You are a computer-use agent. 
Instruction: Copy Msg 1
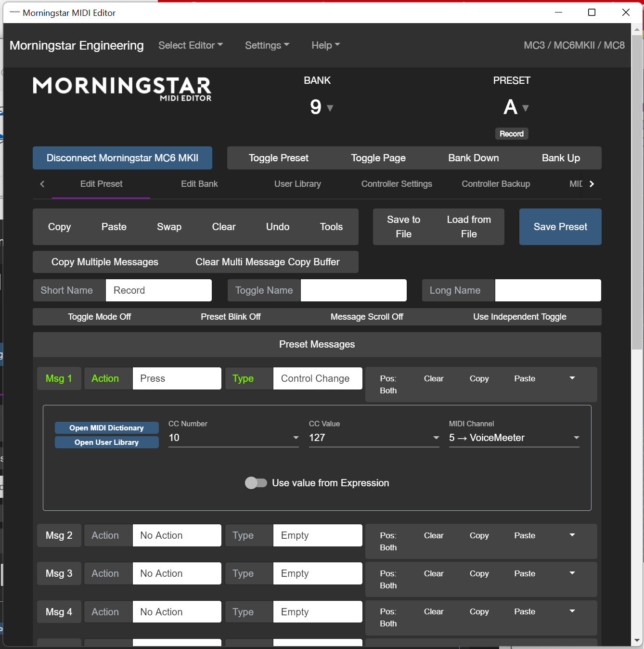point(479,378)
